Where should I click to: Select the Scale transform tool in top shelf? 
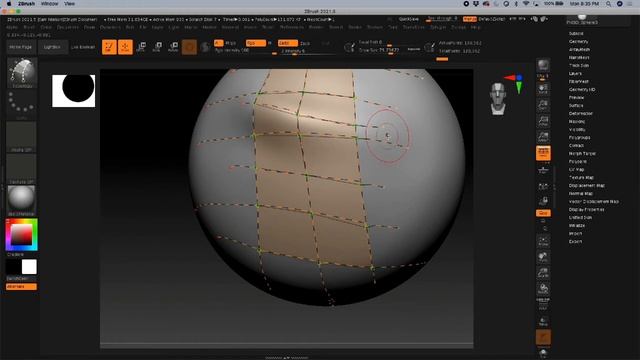tap(157, 47)
